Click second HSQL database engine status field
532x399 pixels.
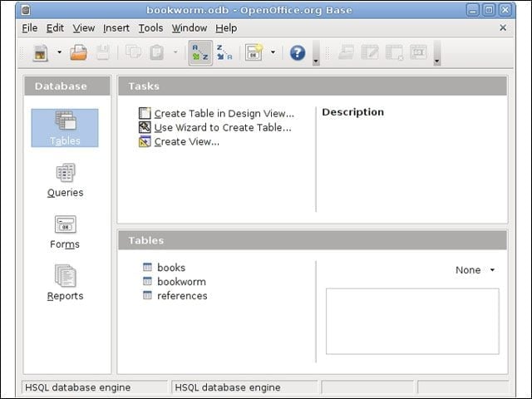pyautogui.click(x=244, y=387)
